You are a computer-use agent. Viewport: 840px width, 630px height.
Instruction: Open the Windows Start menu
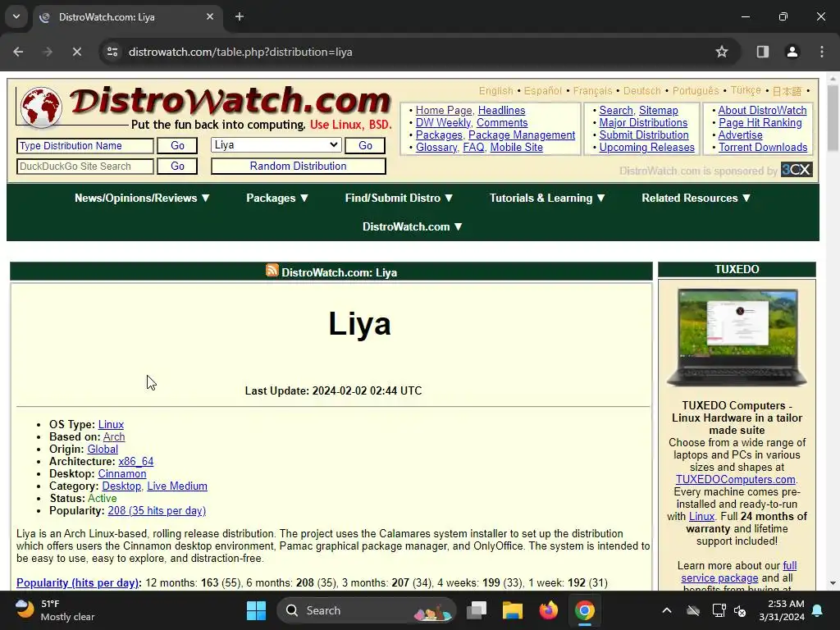click(x=256, y=610)
